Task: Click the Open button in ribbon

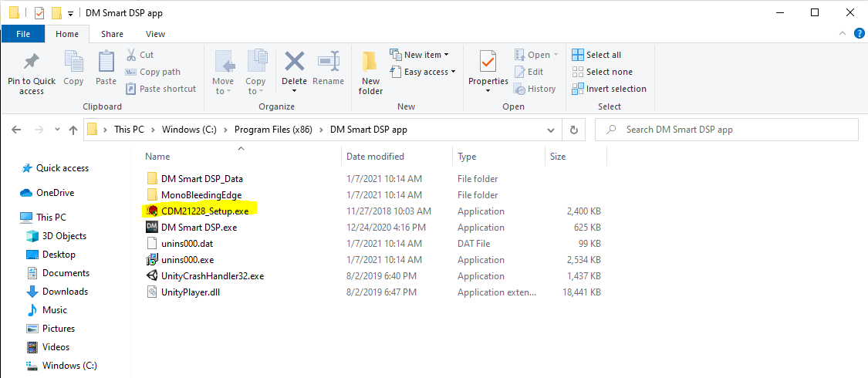Action: point(536,55)
